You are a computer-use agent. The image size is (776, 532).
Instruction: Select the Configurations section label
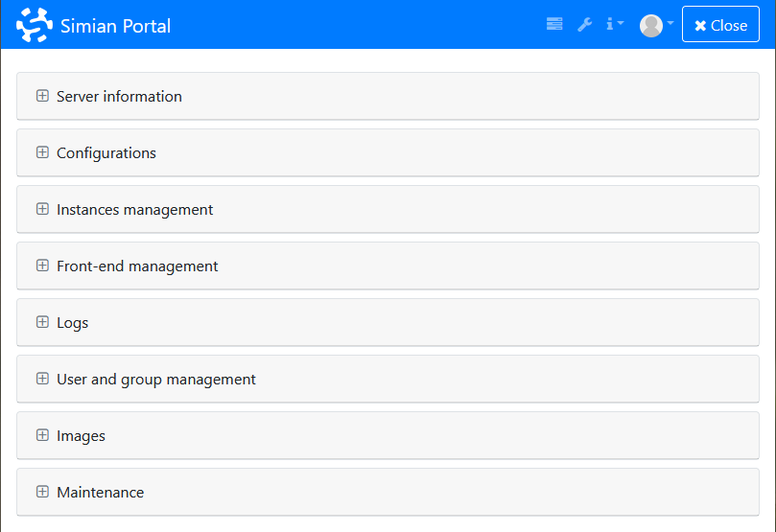106,153
